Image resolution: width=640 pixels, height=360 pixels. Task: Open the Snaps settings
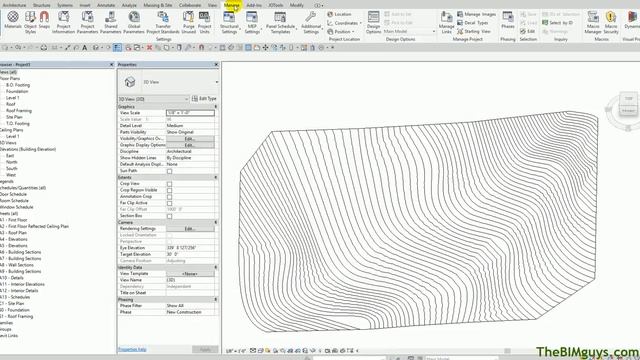coord(44,21)
